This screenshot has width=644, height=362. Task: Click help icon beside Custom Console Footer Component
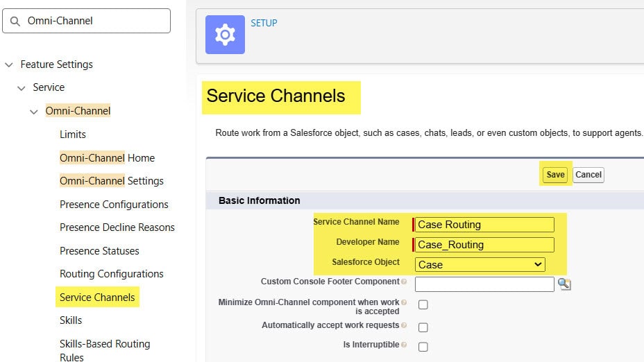coord(404,282)
